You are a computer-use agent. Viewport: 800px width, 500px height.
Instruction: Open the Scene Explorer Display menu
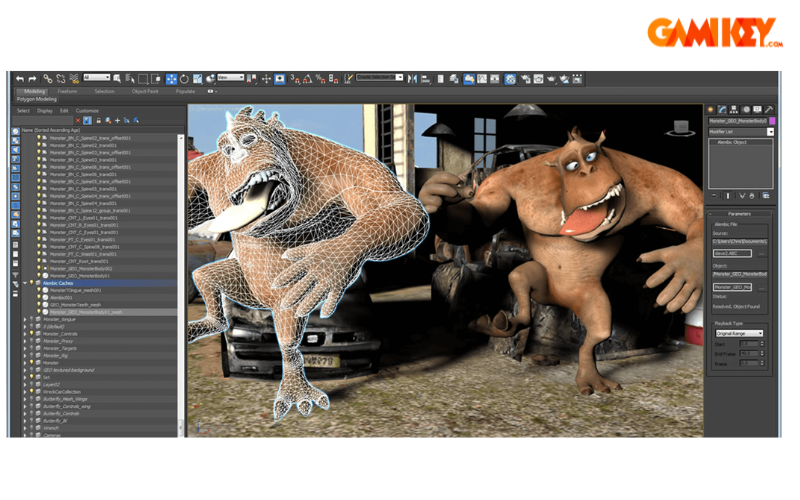coord(45,111)
